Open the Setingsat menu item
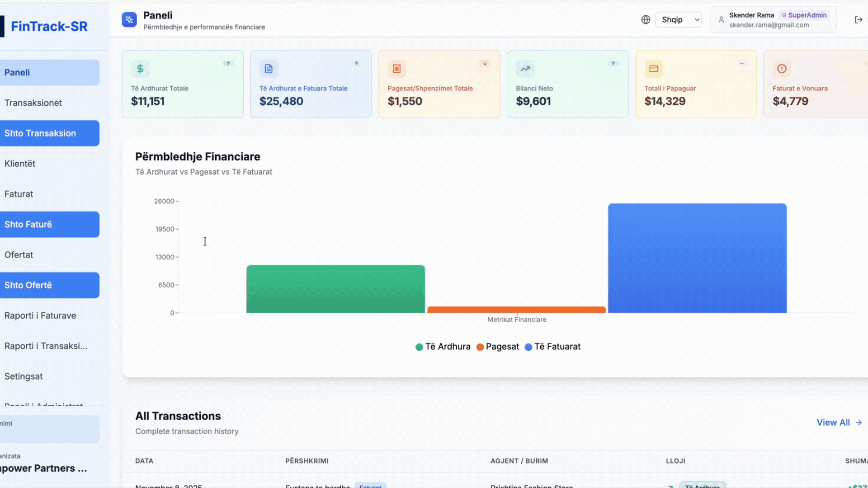The width and height of the screenshot is (868, 488). [x=23, y=376]
